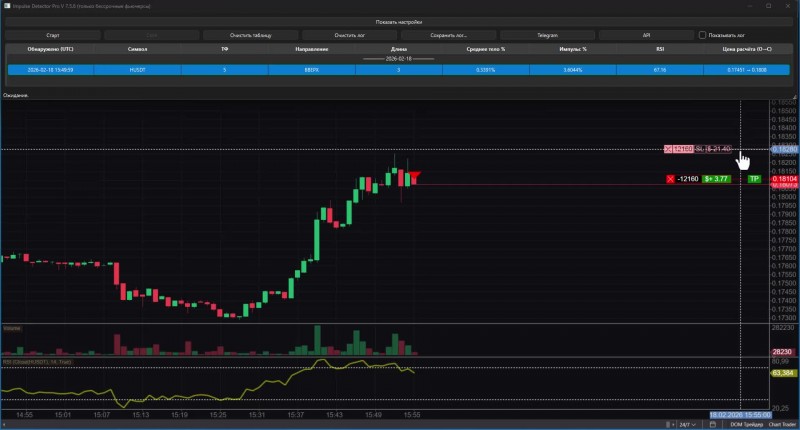The image size is (800, 430).
Task: Click 'Очистить таблицу' button
Action: (251, 35)
